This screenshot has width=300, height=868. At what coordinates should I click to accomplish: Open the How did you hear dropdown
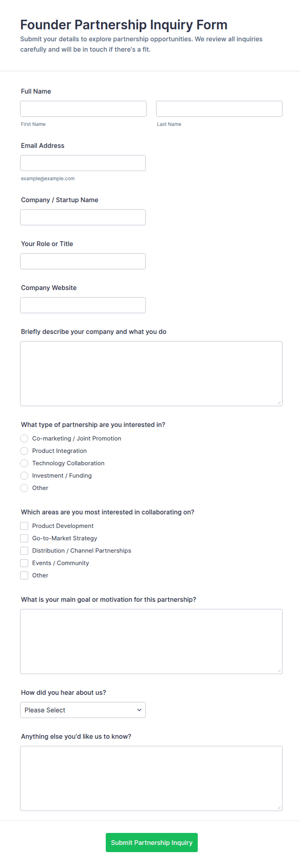click(x=83, y=710)
